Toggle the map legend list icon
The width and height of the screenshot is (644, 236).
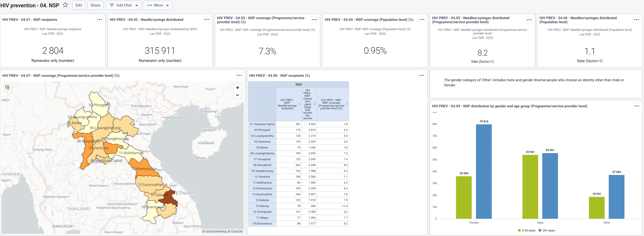(7, 87)
